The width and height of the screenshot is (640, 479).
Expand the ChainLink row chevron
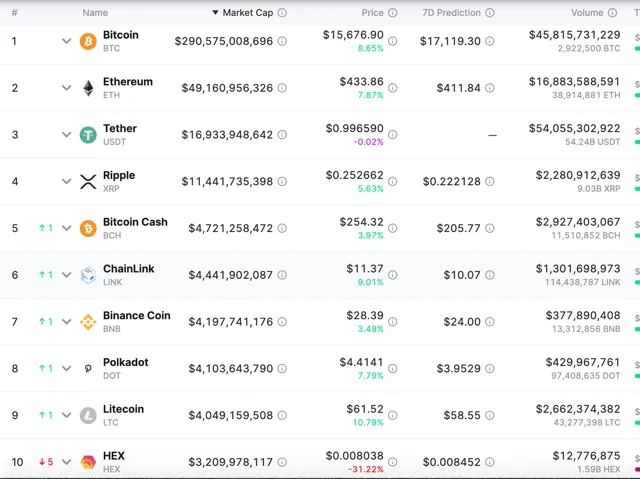[67, 275]
